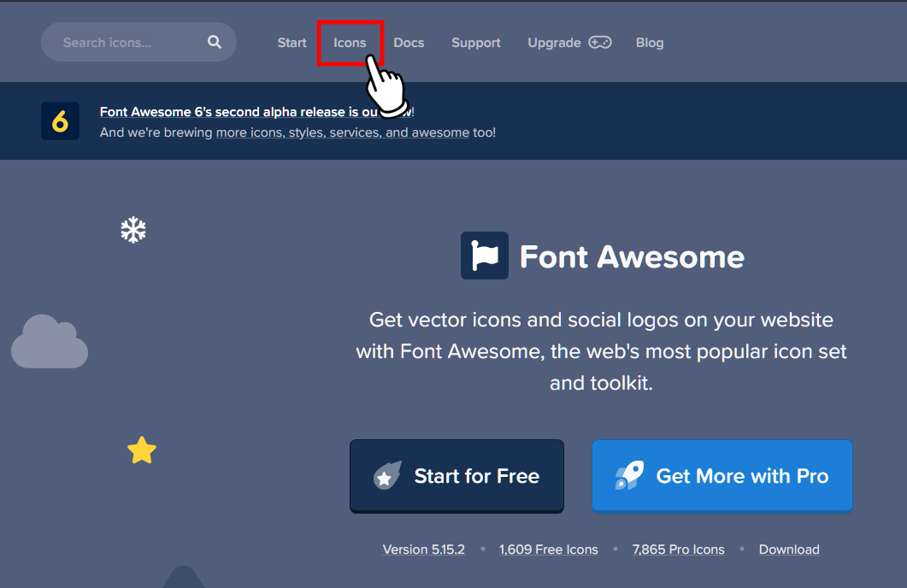Image resolution: width=907 pixels, height=588 pixels.
Task: Open the Support nav item
Action: coord(475,43)
